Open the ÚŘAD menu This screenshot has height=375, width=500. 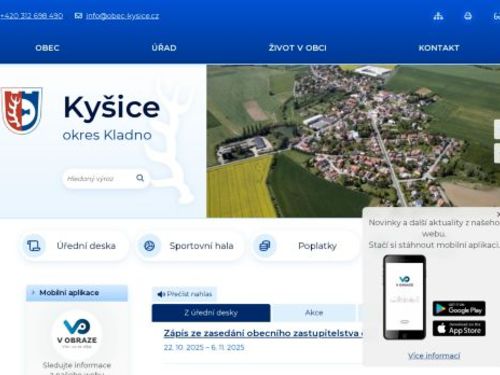(164, 48)
